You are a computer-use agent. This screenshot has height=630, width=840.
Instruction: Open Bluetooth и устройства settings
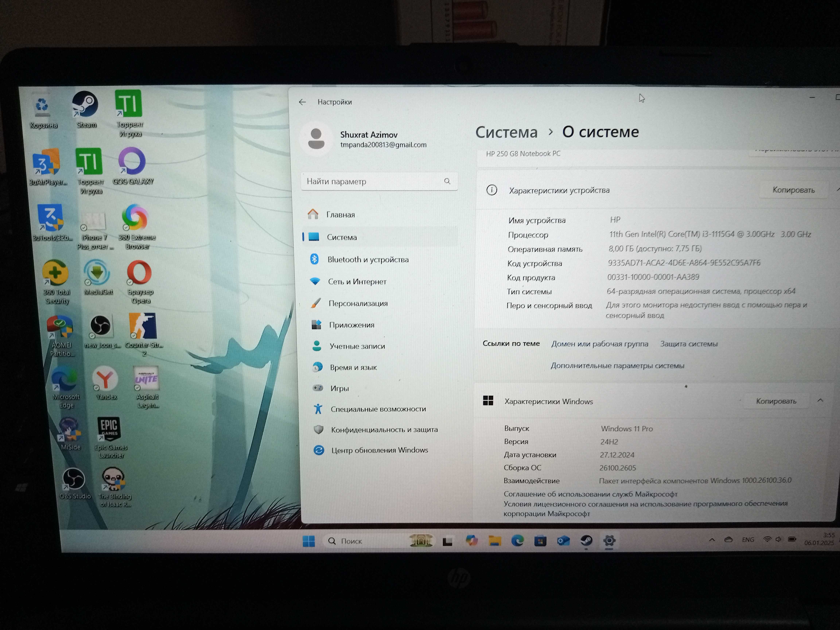coord(381,259)
